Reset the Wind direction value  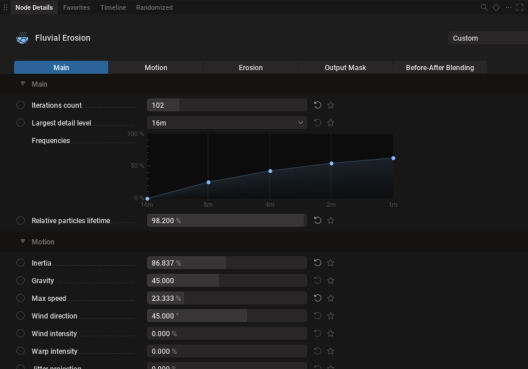click(x=317, y=316)
